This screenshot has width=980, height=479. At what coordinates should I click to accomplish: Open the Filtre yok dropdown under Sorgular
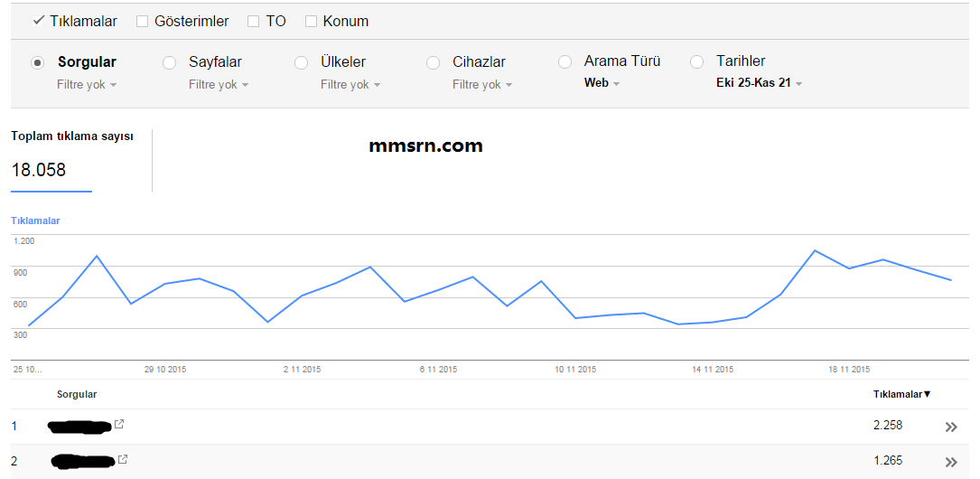coord(86,84)
